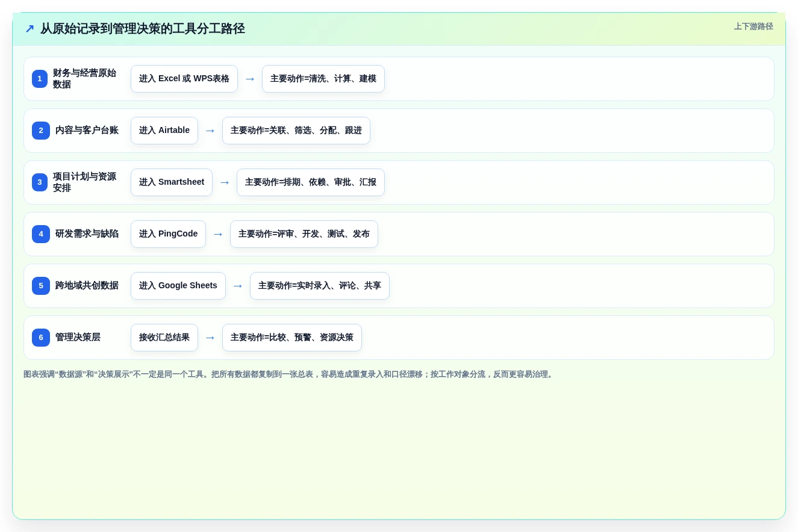The image size is (798, 532).
Task: Click the 跨地域共创数据 label
Action: point(87,286)
